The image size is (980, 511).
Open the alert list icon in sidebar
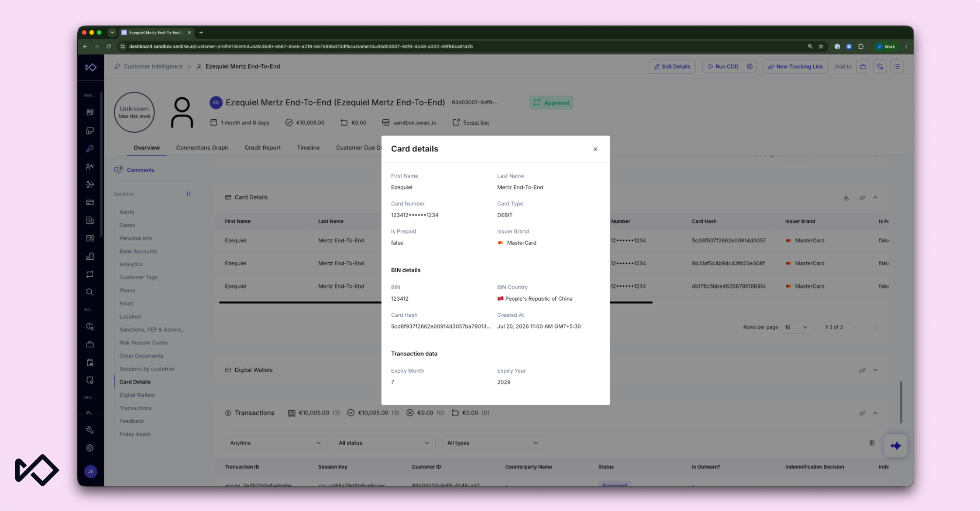coord(90,326)
